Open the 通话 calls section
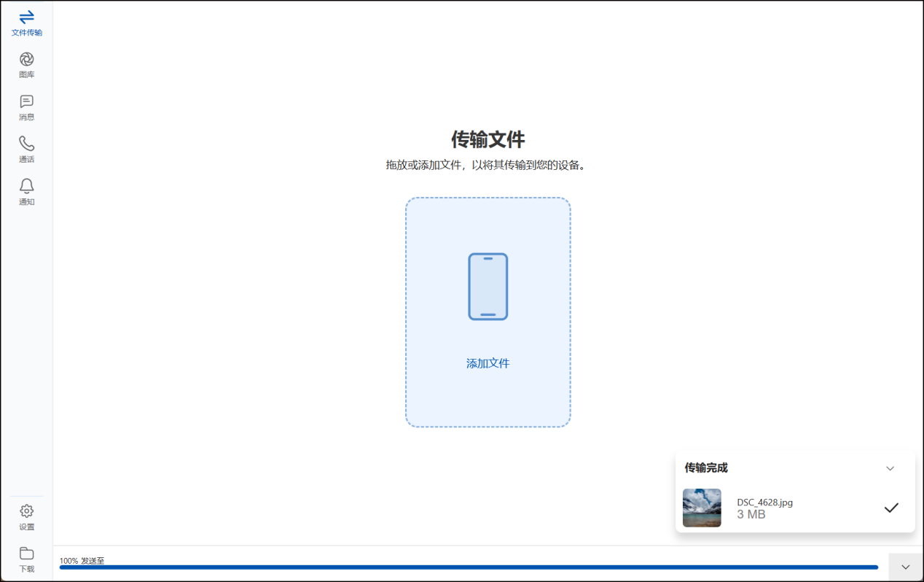This screenshot has width=924, height=582. coord(26,150)
